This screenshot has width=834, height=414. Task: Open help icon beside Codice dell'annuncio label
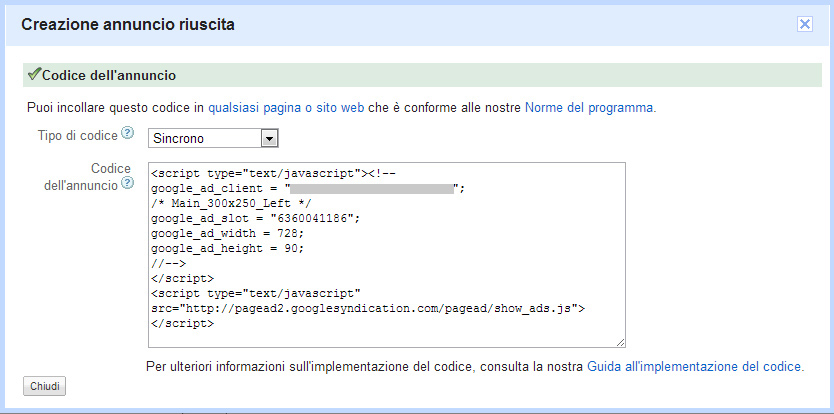pos(127,184)
